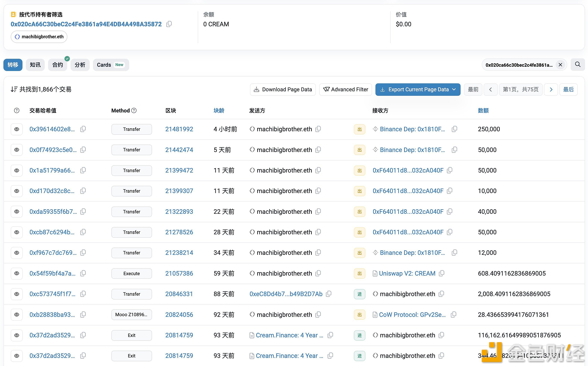Go to the next page chevron
This screenshot has width=588, height=366.
(551, 90)
